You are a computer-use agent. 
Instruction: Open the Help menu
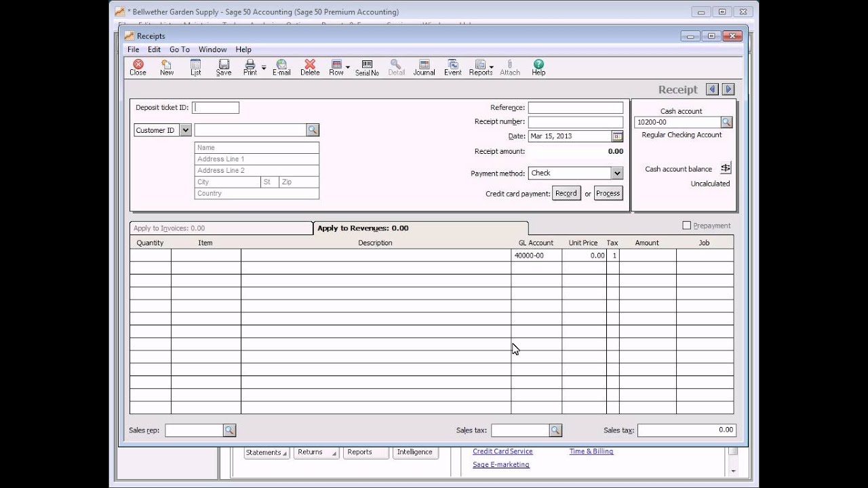pyautogui.click(x=243, y=49)
